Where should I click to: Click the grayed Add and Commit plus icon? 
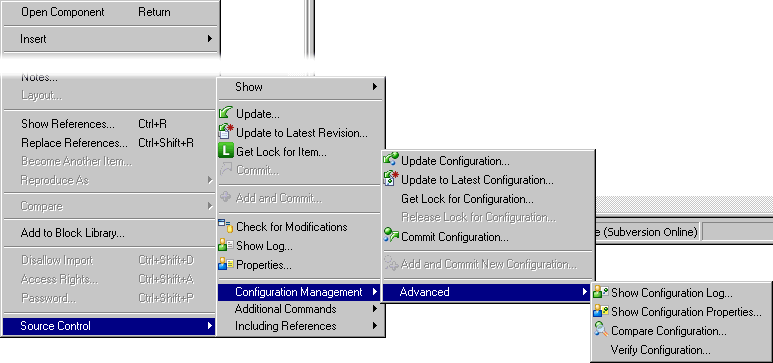click(x=226, y=198)
